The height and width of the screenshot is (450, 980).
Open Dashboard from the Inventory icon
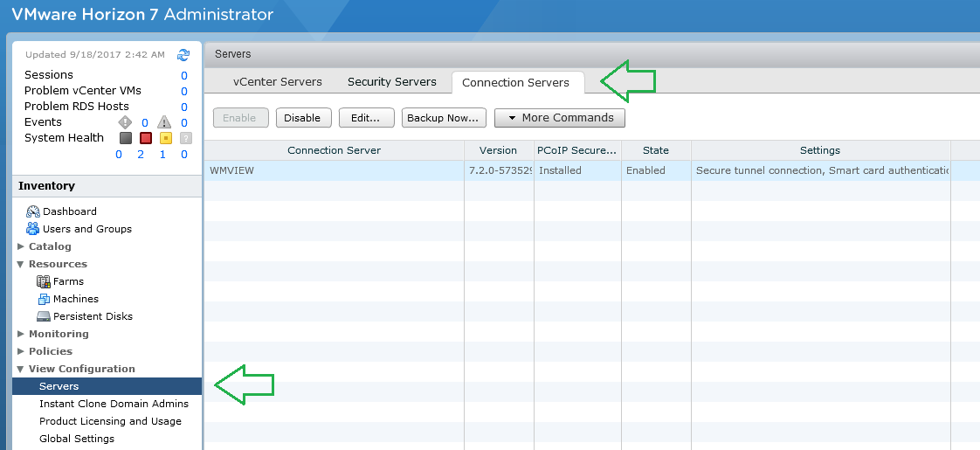point(33,211)
